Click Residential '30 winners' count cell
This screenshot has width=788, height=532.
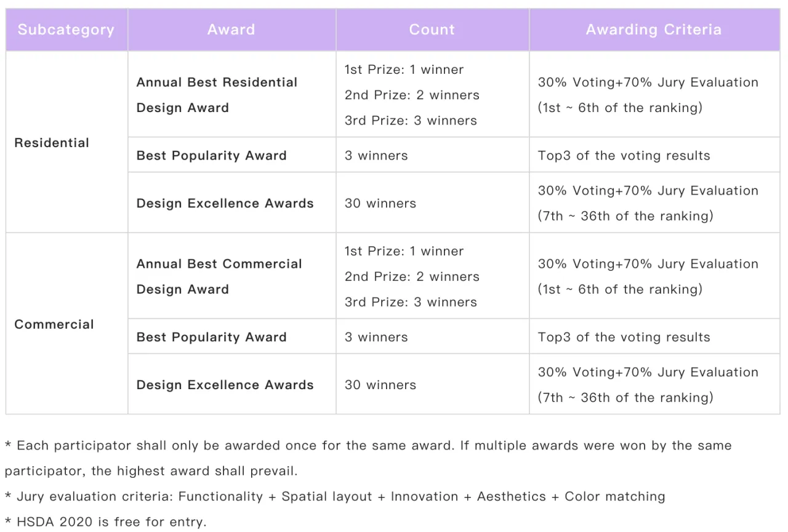coord(380,203)
